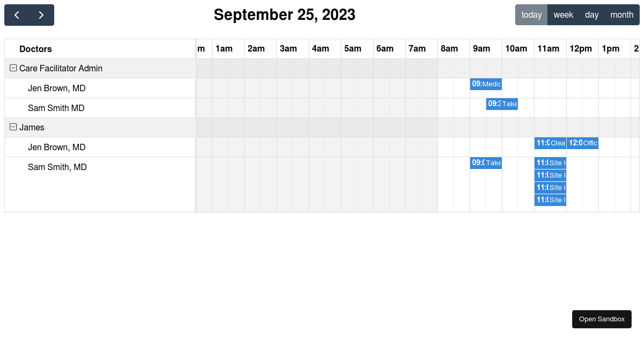Select the 09:00 Take appointment under James group
Image resolution: width=644 pixels, height=338 pixels.
tap(486, 163)
